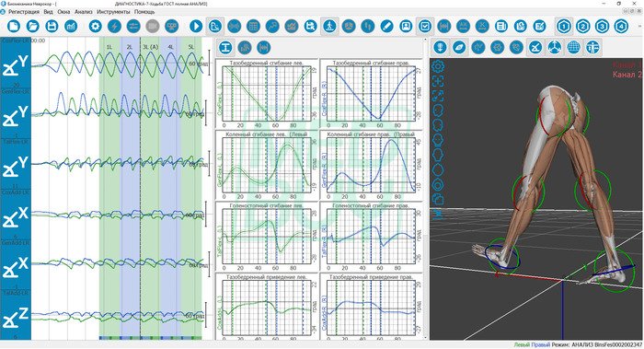Open a file using the folder icon
This screenshot has width=644, height=349.
pos(33,27)
